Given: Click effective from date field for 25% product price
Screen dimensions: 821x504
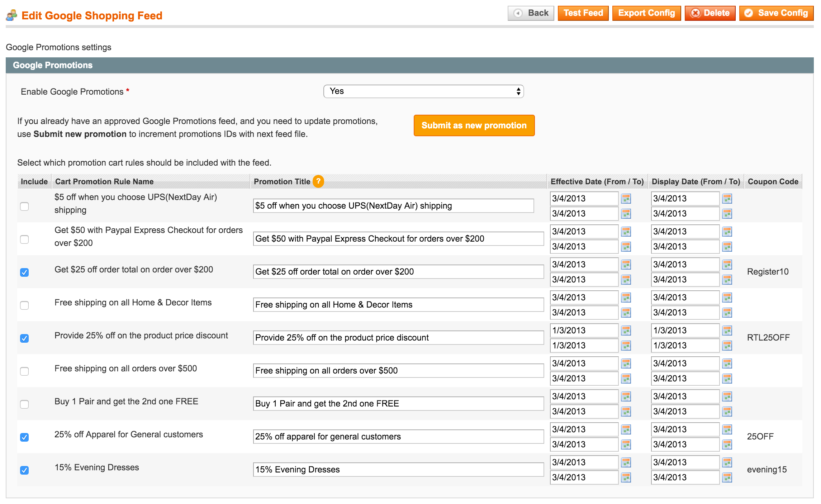Looking at the screenshot, I should click(x=584, y=331).
